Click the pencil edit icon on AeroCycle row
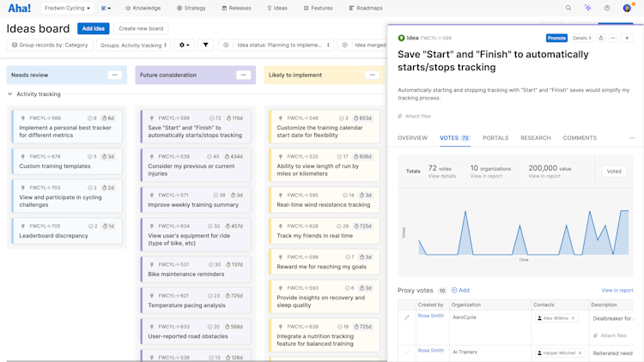Viewport: 644px width, 362px height. (407, 317)
